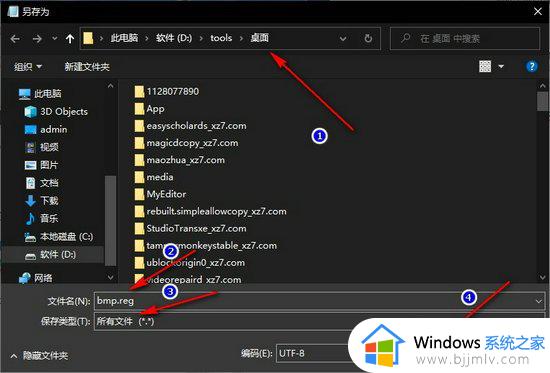Viewport: 550px width, 373px height.
Task: Select 软件 (D:) in the sidebar
Action: (x=50, y=255)
